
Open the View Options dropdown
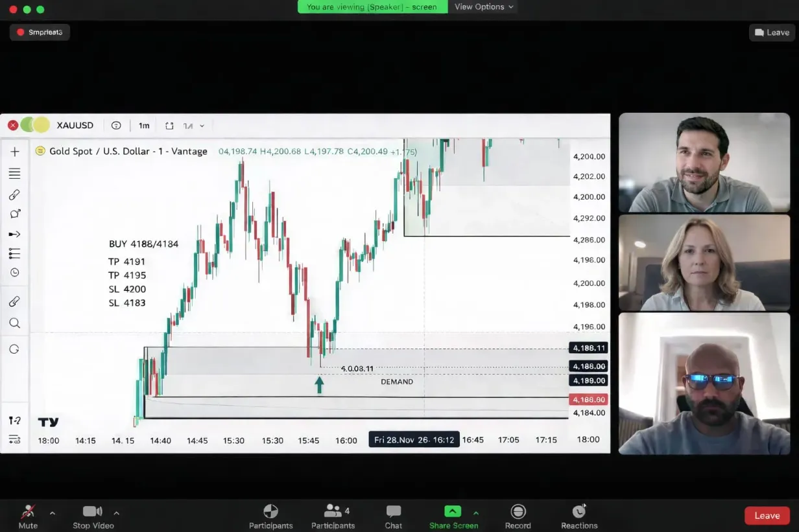click(x=483, y=6)
